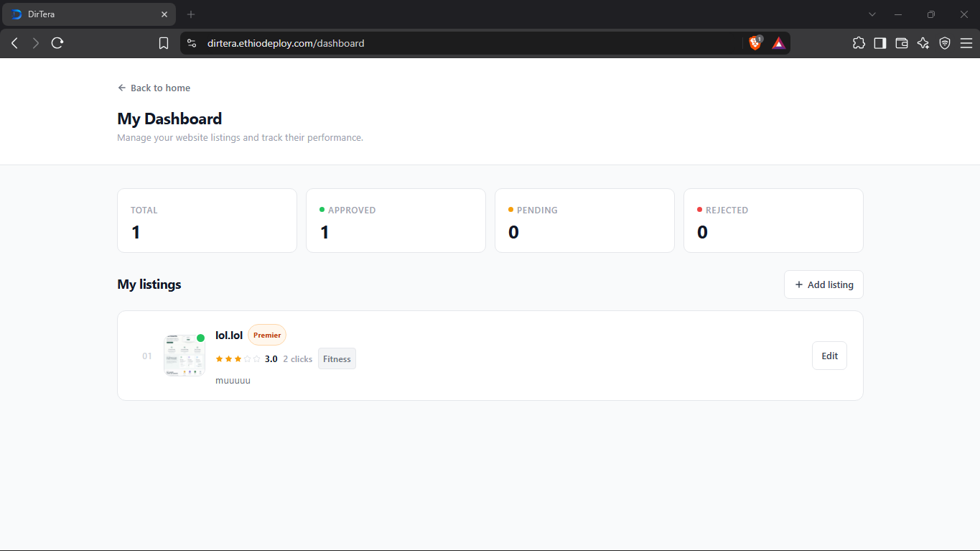
Task: Open a new tab with plus icon
Action: pos(191,14)
